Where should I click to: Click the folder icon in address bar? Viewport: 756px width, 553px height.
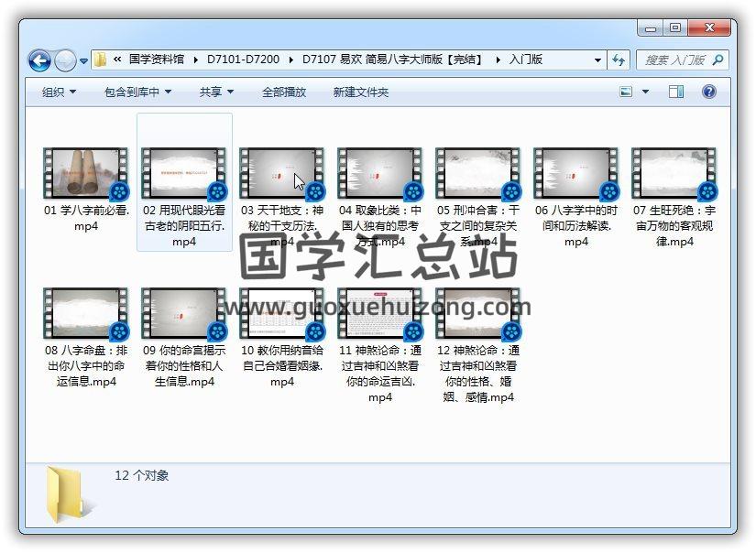[100, 60]
